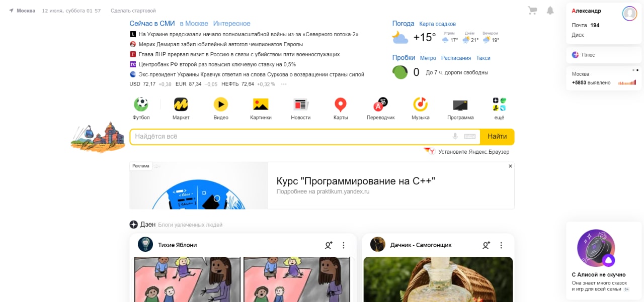The image size is (644, 302).
Task: Open Почта mail with 194 messages
Action: [585, 25]
